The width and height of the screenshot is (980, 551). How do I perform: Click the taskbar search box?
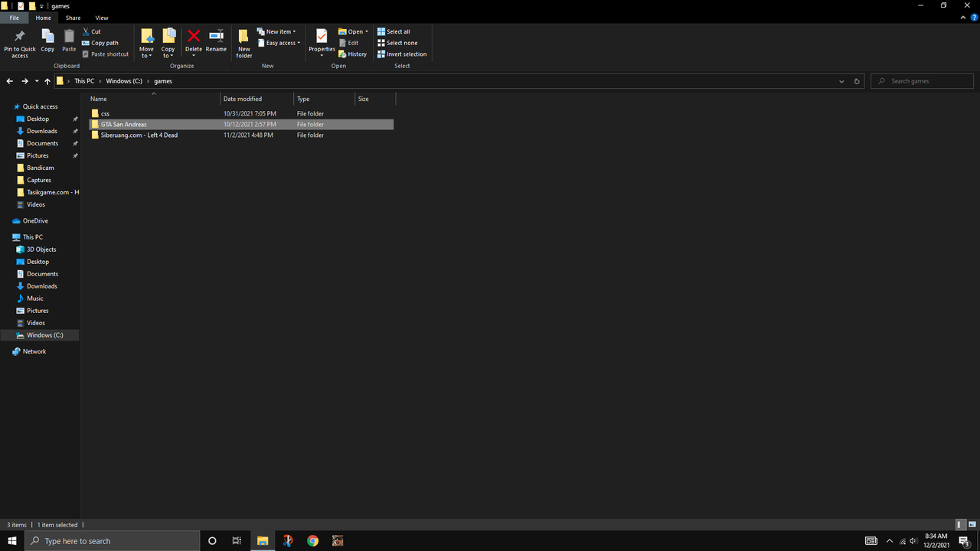click(x=113, y=541)
